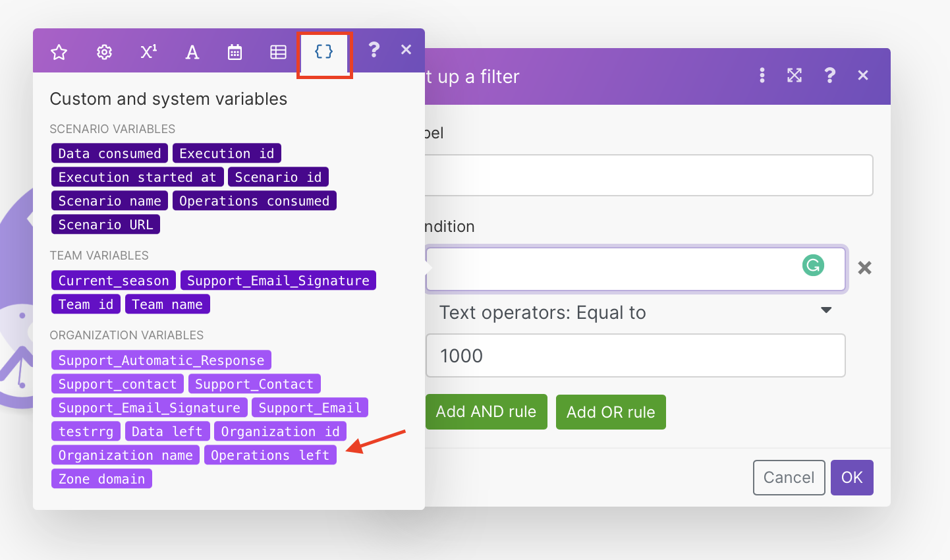
Task: Open help for filter dialog
Action: point(829,75)
